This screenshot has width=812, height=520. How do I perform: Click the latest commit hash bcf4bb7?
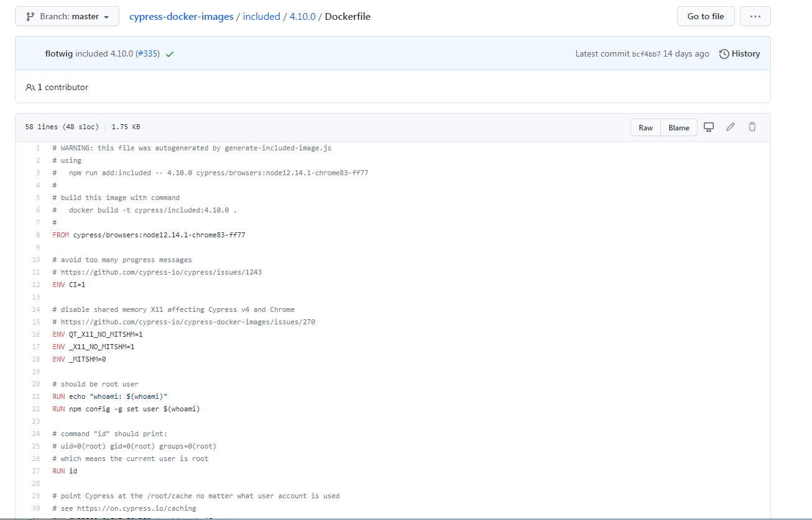[647, 53]
